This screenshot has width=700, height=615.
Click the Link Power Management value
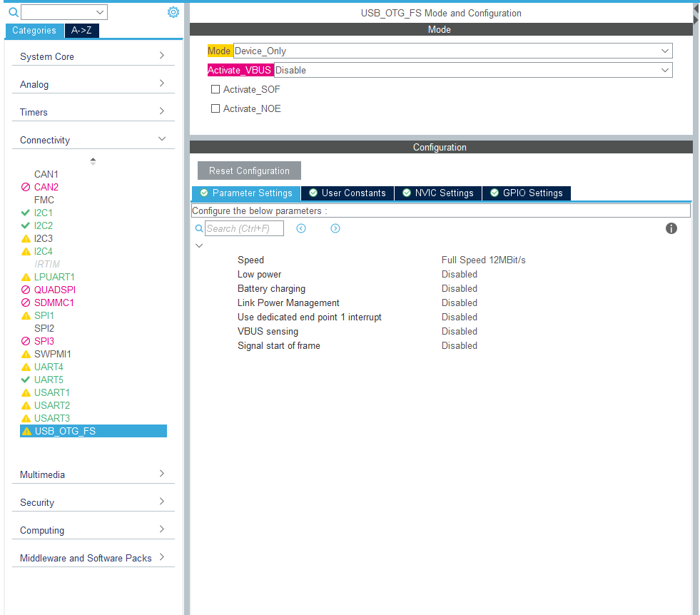click(x=460, y=303)
